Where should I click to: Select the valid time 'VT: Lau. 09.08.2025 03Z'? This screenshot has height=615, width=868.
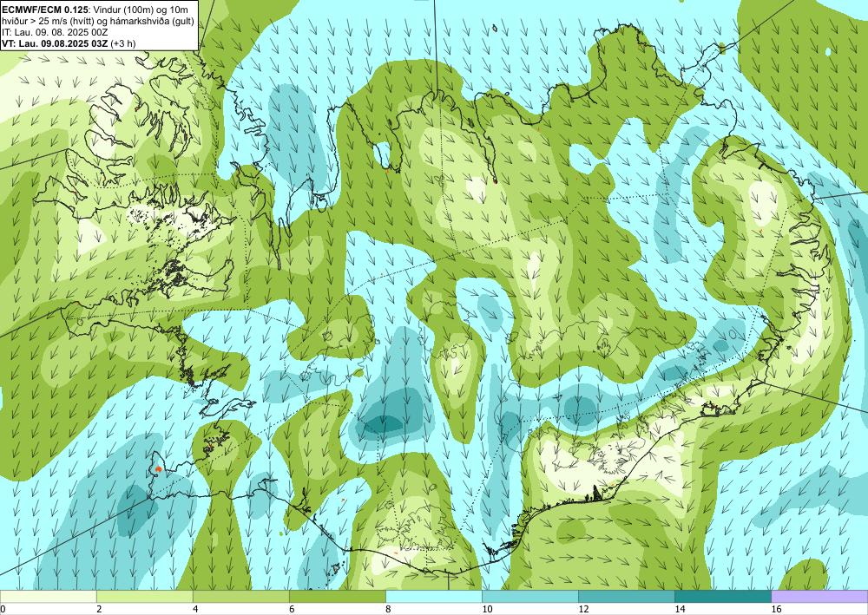(x=55, y=43)
